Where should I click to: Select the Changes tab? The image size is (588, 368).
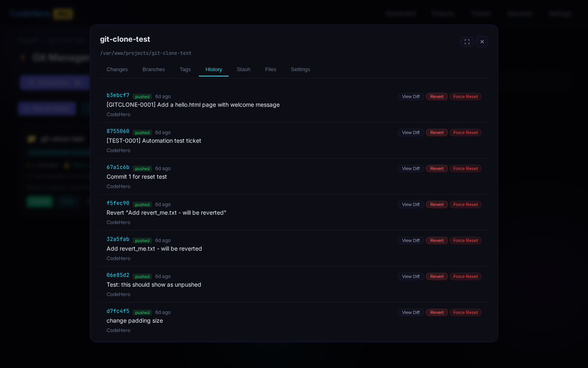tap(117, 70)
